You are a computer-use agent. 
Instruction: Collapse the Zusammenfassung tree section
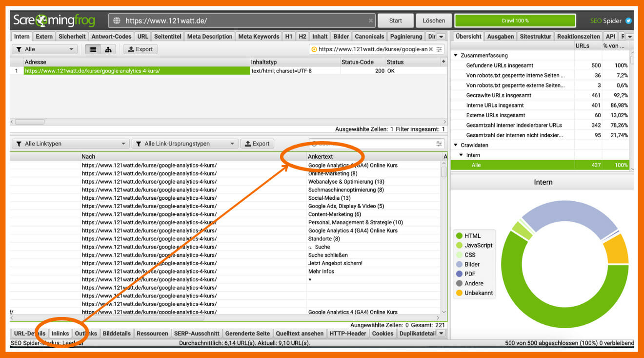pyautogui.click(x=456, y=56)
